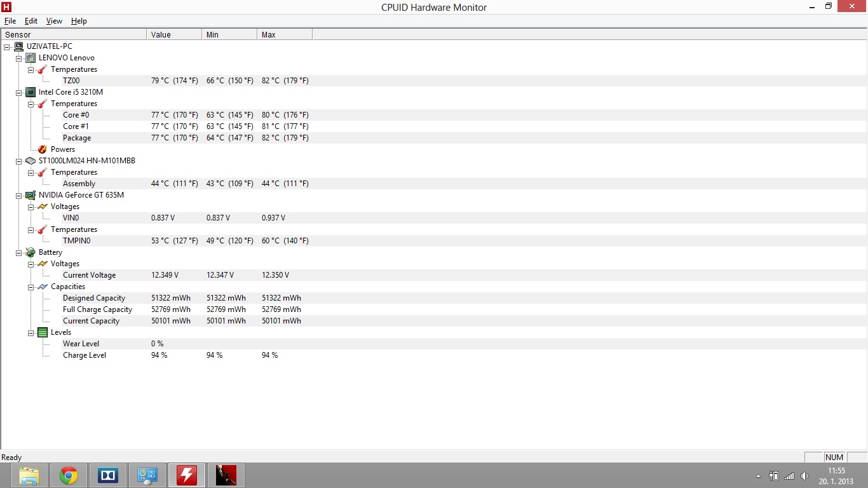868x488 pixels.
Task: Click the Max column header
Action: (285, 34)
